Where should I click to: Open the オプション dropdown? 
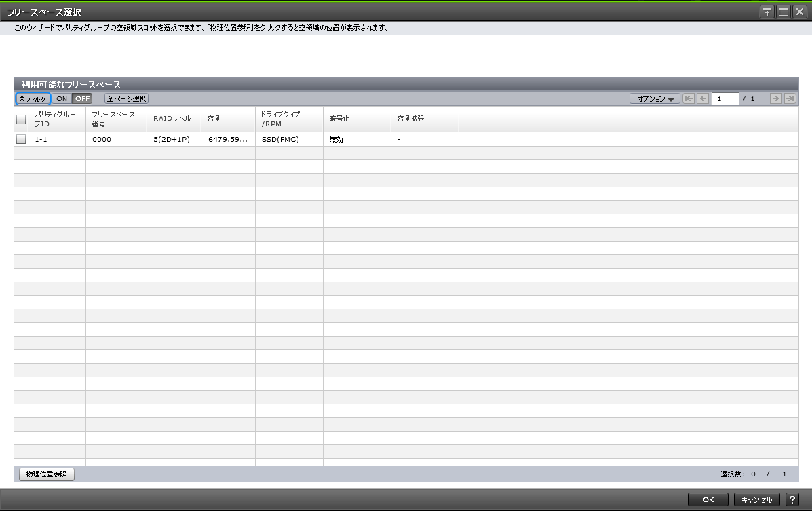point(655,98)
